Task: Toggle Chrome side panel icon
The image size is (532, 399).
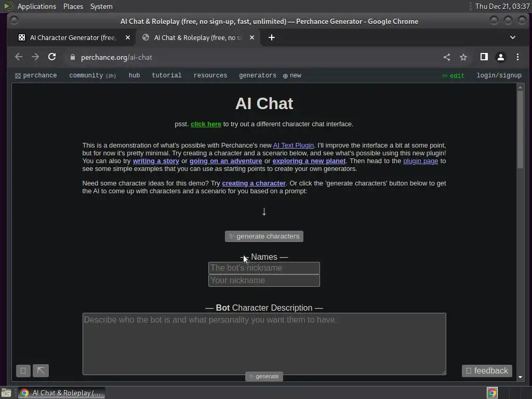Action: pos(484,57)
